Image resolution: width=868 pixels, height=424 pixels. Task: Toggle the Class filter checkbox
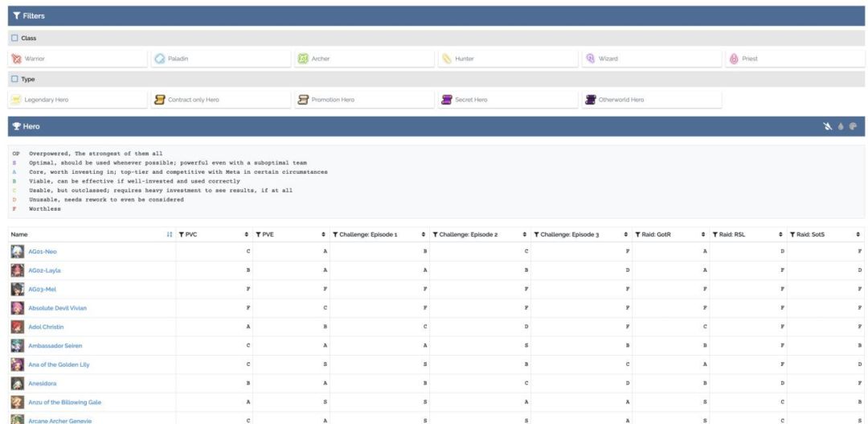coord(15,39)
